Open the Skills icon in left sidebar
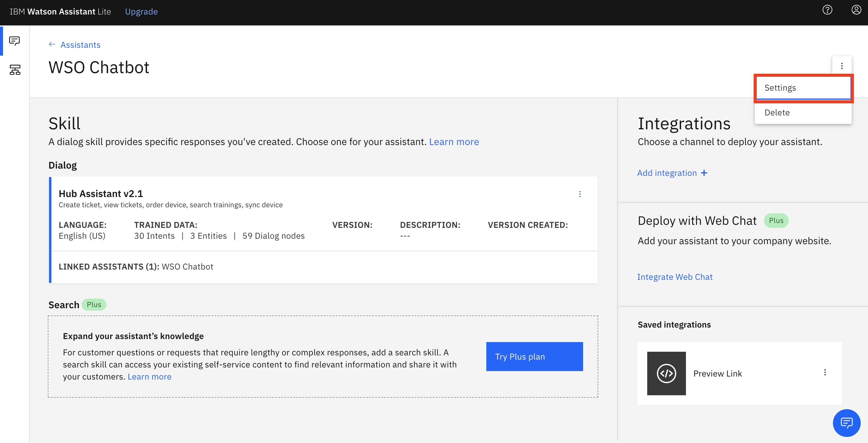Image resolution: width=868 pixels, height=443 pixels. click(x=15, y=70)
